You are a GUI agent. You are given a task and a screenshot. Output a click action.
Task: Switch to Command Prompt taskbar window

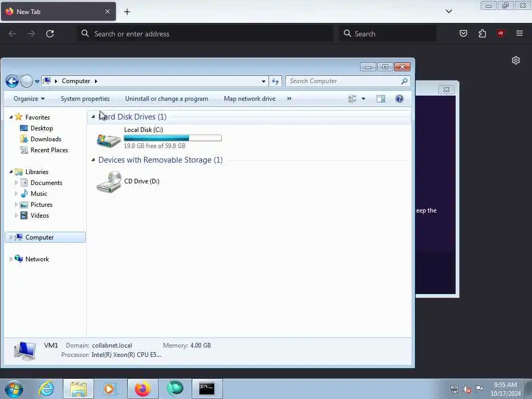coord(207,389)
